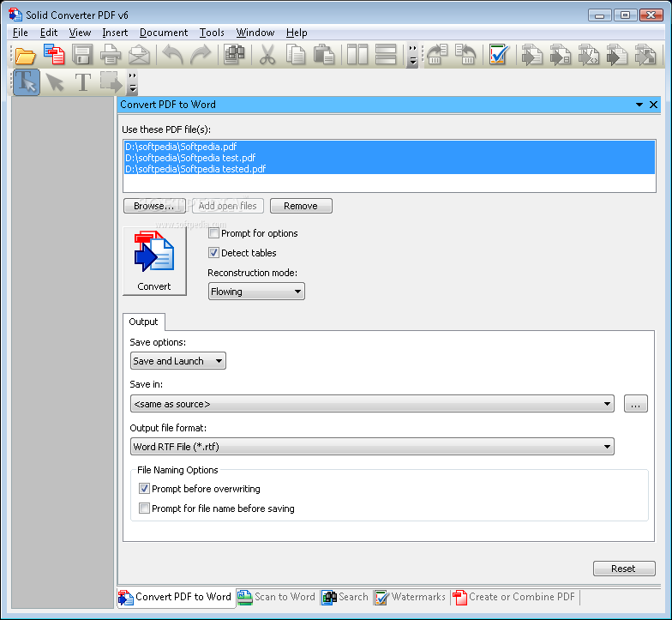Open the Save and Launch dropdown
The width and height of the screenshot is (672, 620).
(x=178, y=361)
